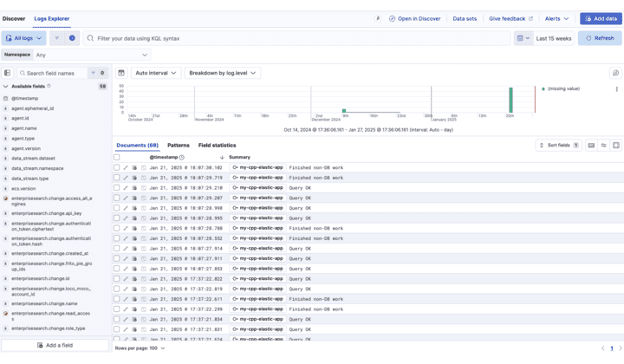This screenshot has height=364, width=624.
Task: Click the filter icon beside All logs
Action: point(57,38)
